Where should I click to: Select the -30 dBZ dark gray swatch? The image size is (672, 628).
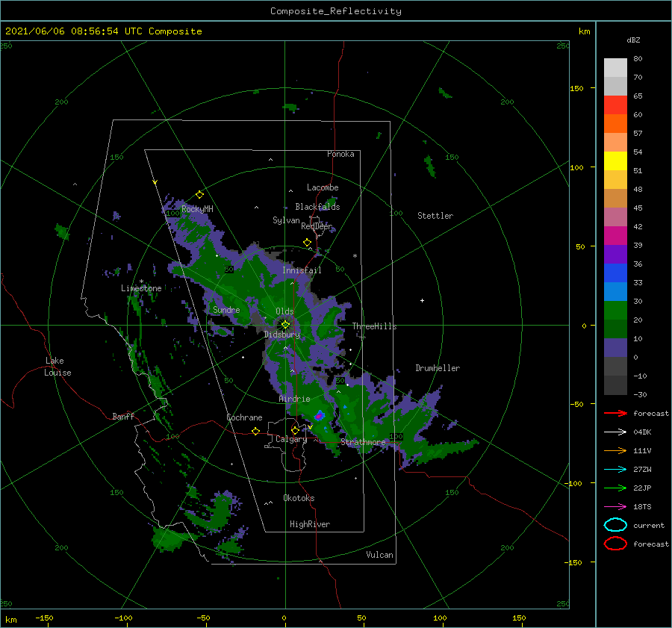pos(615,385)
